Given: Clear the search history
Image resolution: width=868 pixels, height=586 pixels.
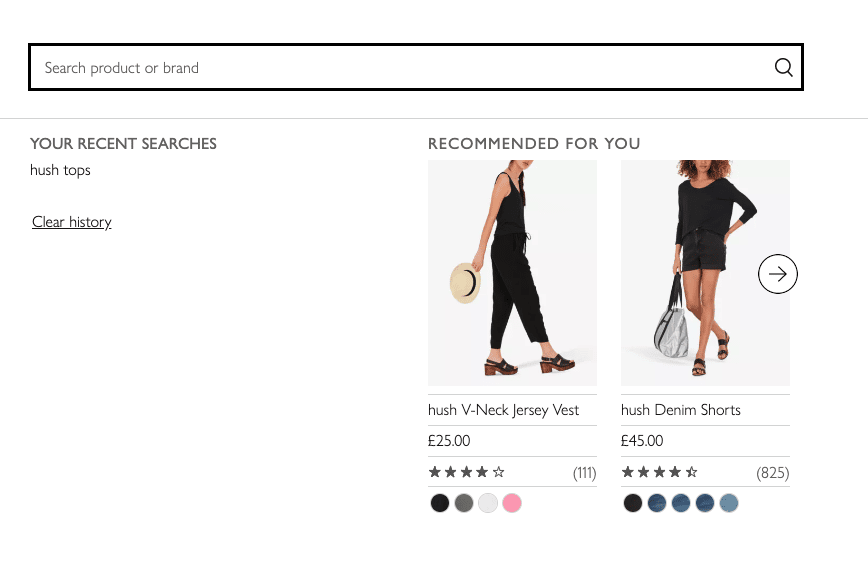Looking at the screenshot, I should pos(71,222).
